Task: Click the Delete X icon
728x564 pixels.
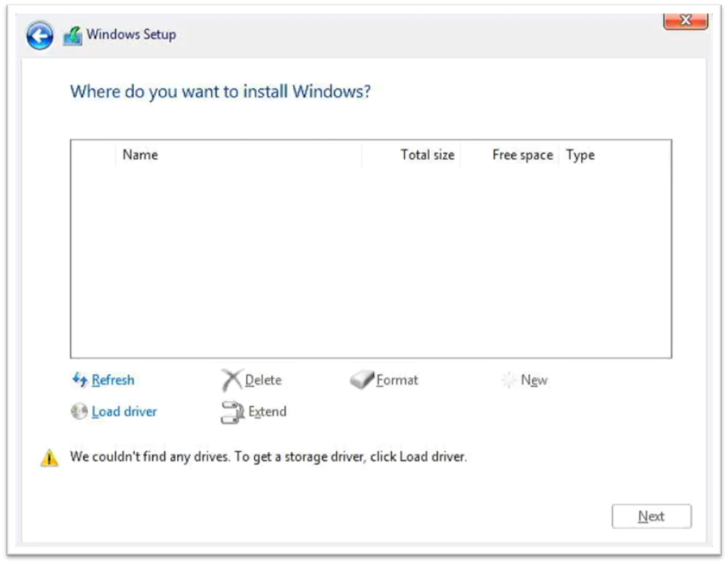Action: 231,380
